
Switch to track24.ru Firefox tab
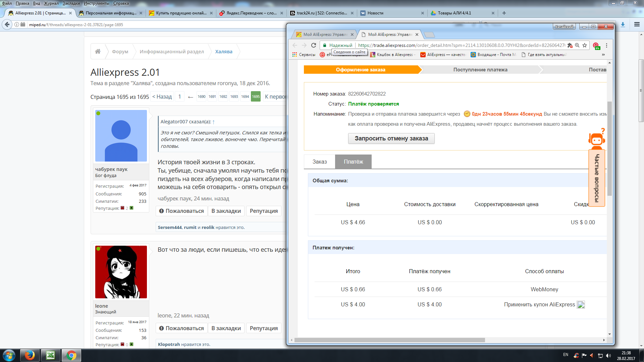pyautogui.click(x=322, y=13)
